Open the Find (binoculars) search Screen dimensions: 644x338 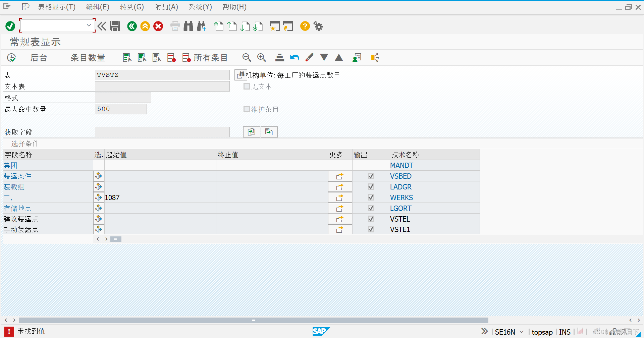(189, 26)
